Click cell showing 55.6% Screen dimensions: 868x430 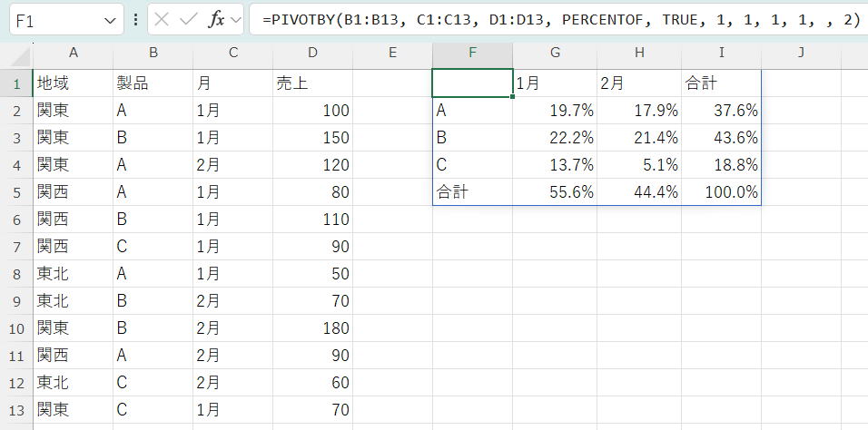click(x=555, y=192)
